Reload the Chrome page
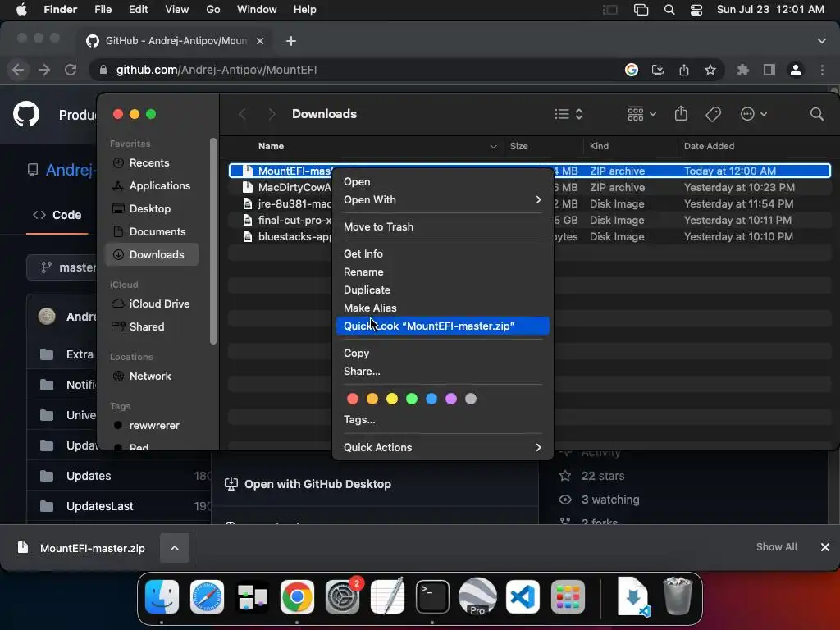Image resolution: width=840 pixels, height=630 pixels. (71, 70)
